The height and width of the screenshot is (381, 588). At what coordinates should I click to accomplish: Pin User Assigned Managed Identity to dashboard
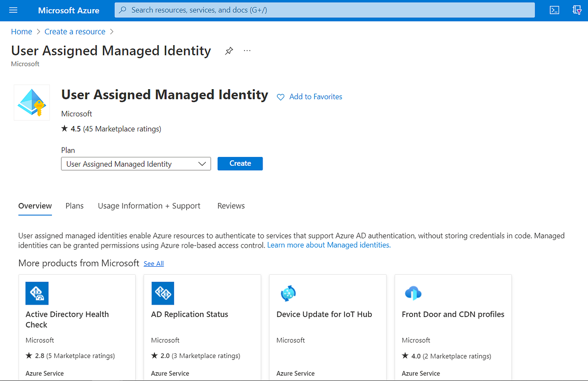(x=228, y=51)
